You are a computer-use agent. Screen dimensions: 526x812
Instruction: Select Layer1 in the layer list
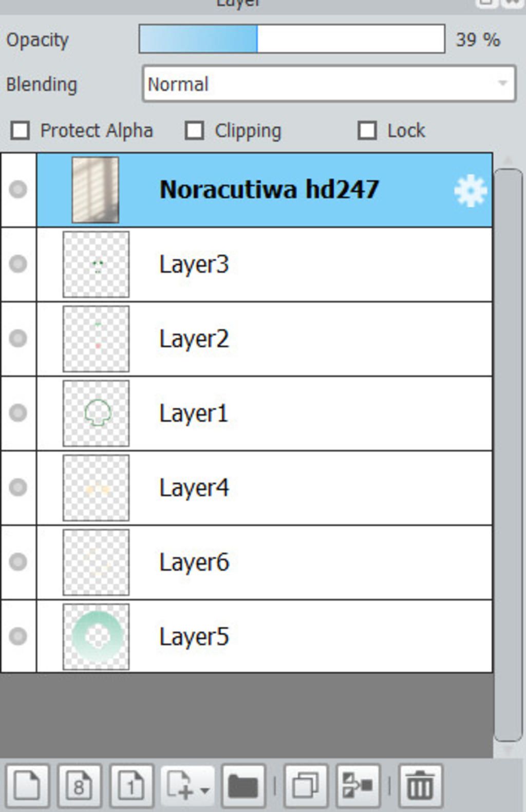(265, 413)
